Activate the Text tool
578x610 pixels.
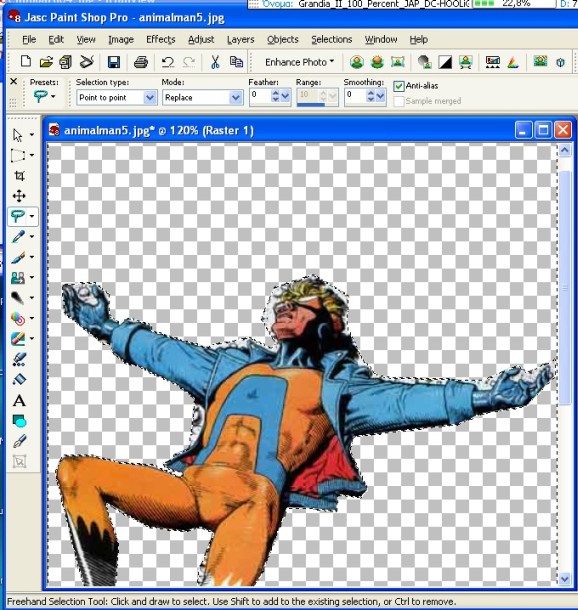point(19,400)
